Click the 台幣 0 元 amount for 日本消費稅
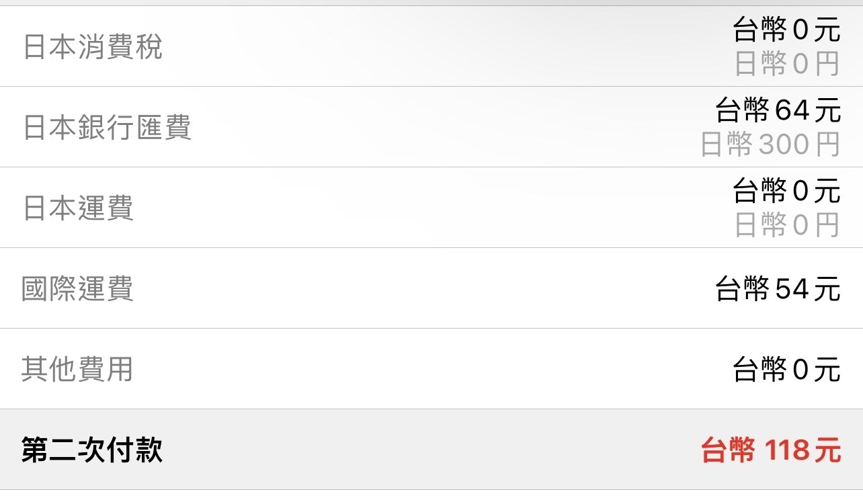The height and width of the screenshot is (504, 863). click(x=786, y=30)
